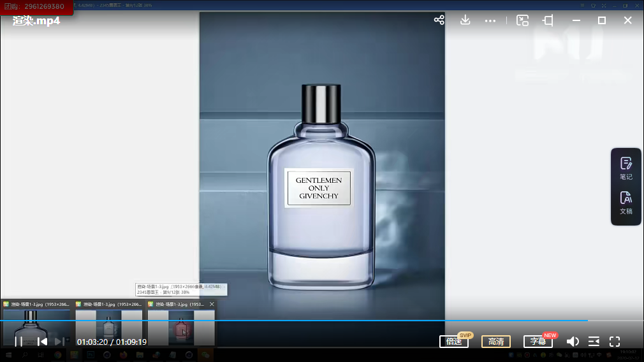
Task: Skip to the next video
Action: (x=59, y=342)
